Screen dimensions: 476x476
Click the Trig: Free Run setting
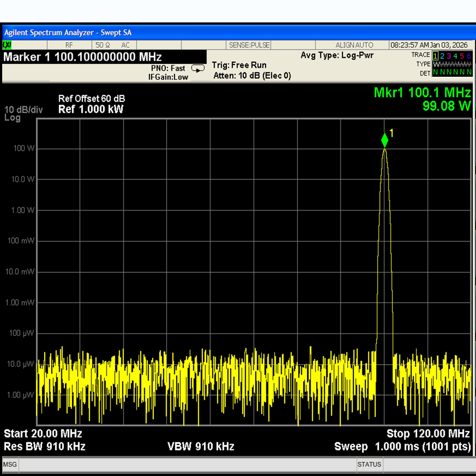[239, 65]
